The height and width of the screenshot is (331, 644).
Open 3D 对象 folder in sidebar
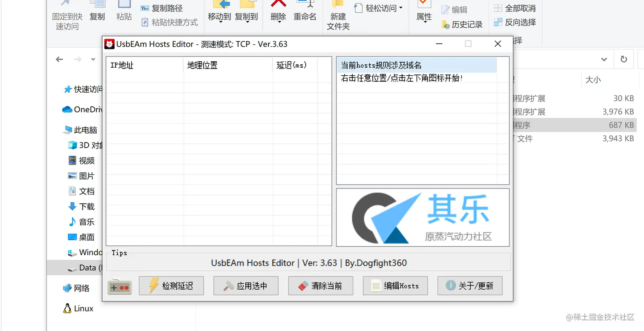coord(85,145)
